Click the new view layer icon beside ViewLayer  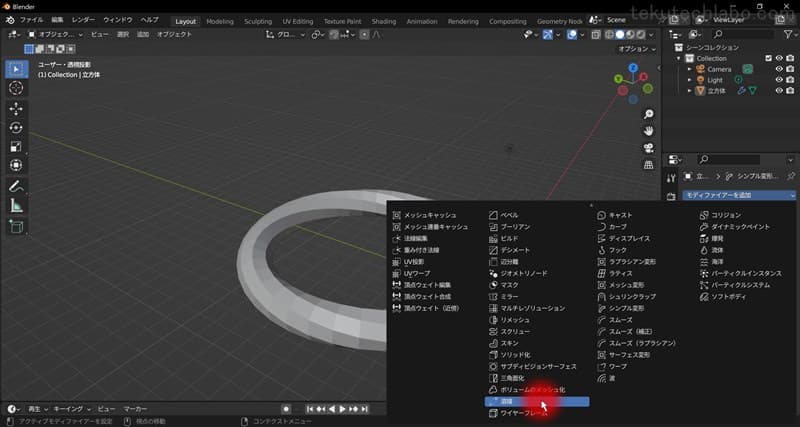pos(781,20)
